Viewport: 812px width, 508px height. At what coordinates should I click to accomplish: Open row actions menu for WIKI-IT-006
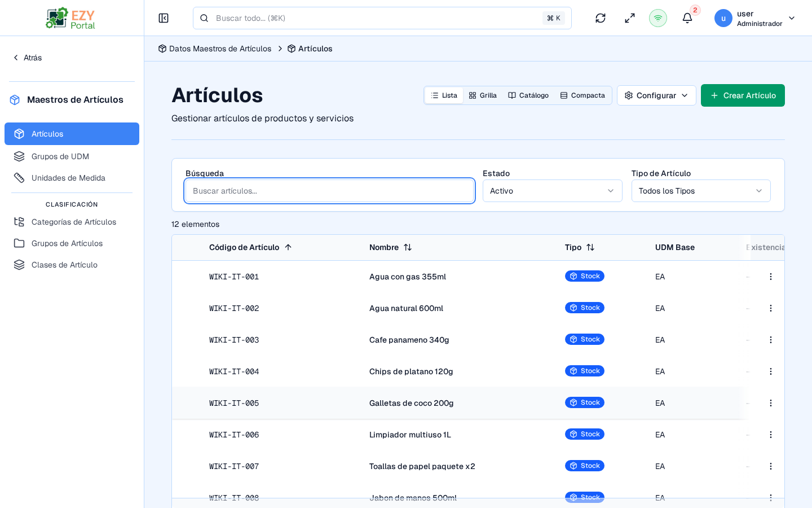click(x=771, y=435)
